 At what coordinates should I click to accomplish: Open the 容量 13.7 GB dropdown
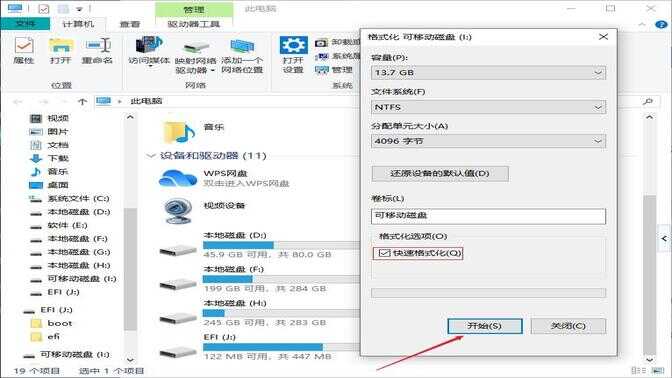[488, 72]
